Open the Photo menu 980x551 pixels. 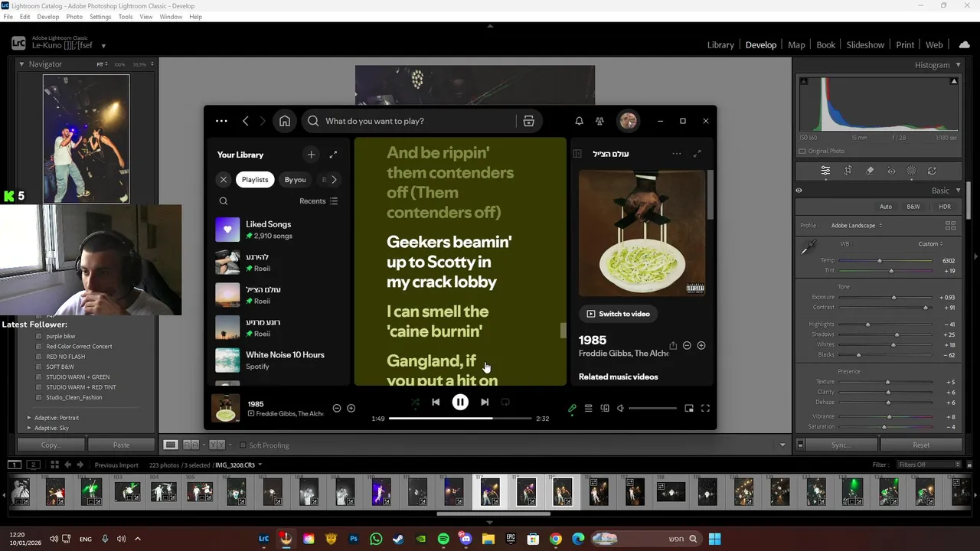coord(74,17)
